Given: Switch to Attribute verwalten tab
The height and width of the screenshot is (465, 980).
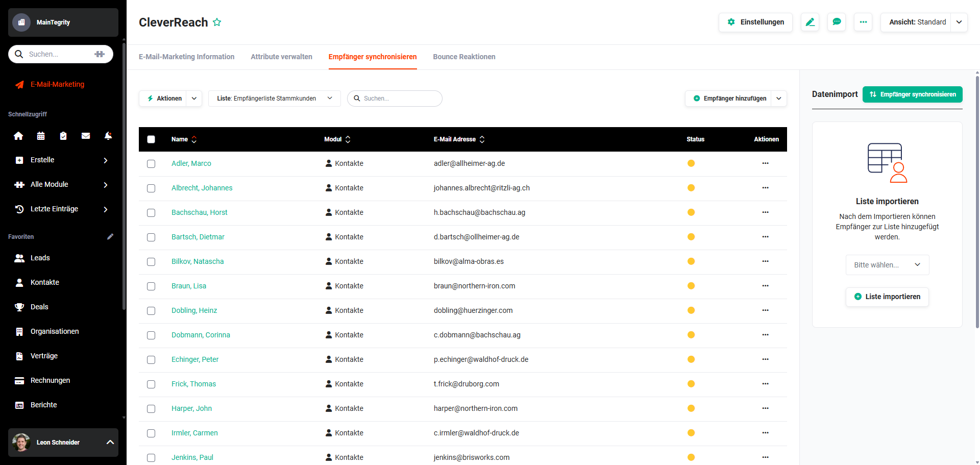Looking at the screenshot, I should (281, 57).
